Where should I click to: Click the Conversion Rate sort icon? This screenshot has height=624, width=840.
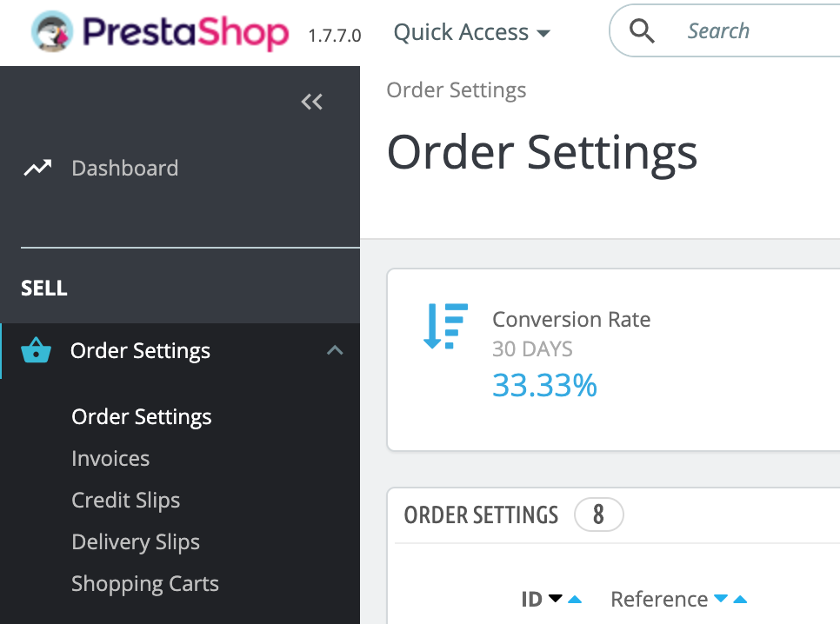(x=446, y=326)
